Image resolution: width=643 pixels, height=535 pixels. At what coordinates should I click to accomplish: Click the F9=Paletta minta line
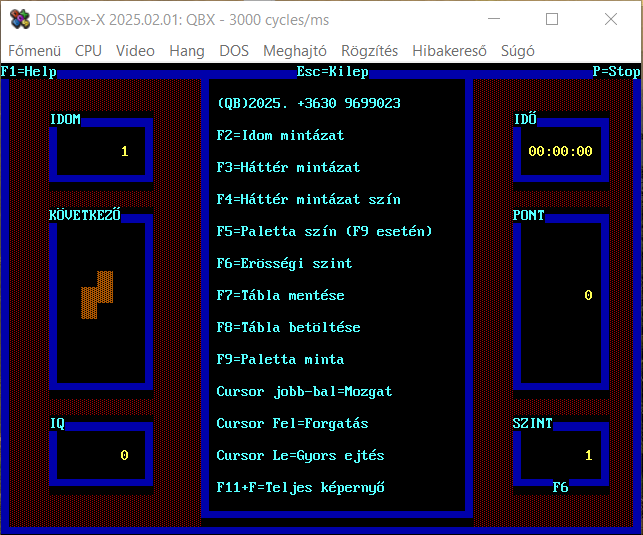pyautogui.click(x=280, y=359)
